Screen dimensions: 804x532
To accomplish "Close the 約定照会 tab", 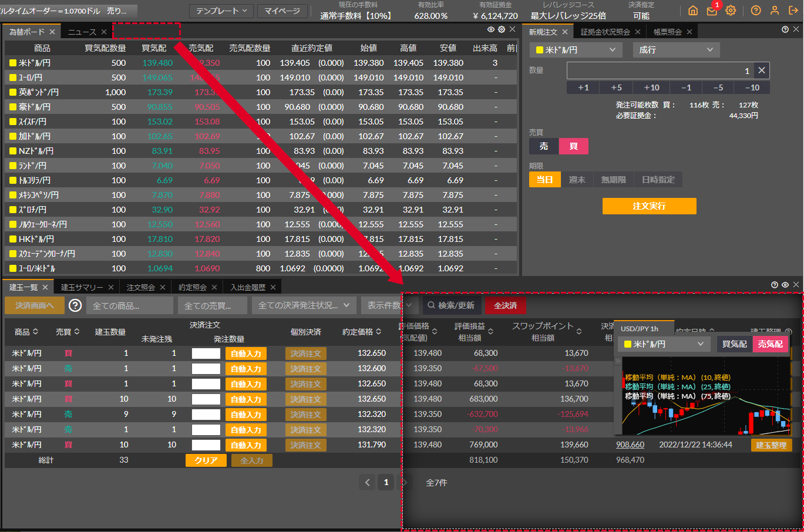I will 214,287.
